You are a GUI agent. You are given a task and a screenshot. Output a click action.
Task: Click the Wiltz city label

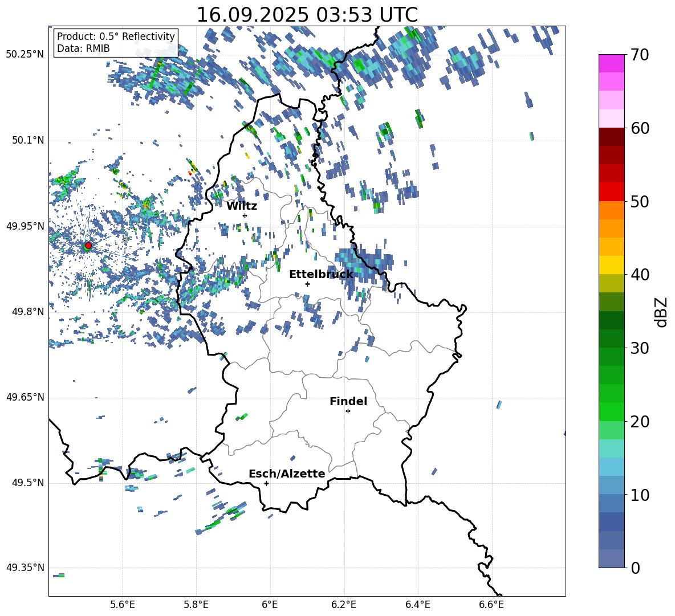242,206
